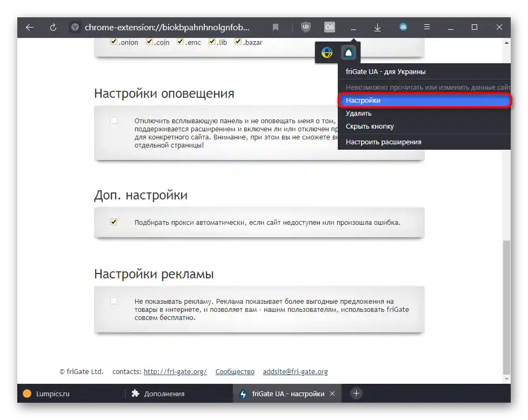Screen dimensions: 528x420
Task: Open the Last.fm scrobbler extension icon
Action: click(329, 27)
